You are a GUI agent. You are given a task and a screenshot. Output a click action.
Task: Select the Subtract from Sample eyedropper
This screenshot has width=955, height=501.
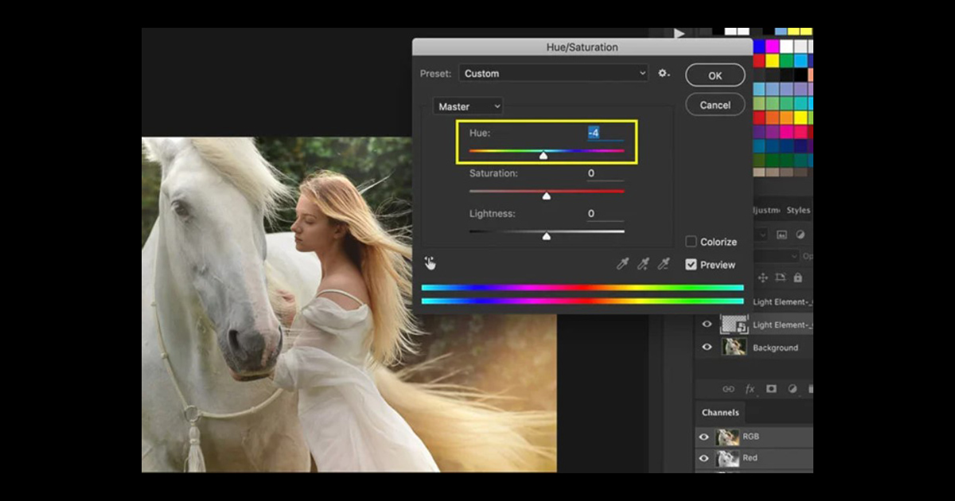click(663, 264)
